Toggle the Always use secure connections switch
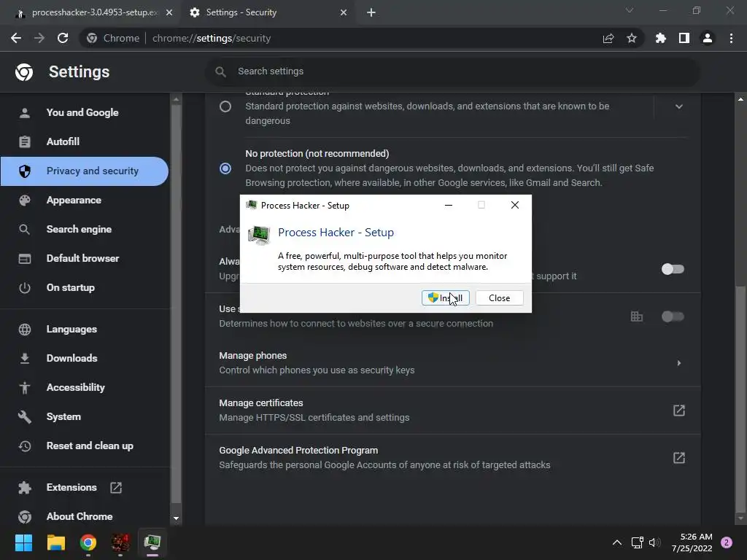 tap(673, 269)
